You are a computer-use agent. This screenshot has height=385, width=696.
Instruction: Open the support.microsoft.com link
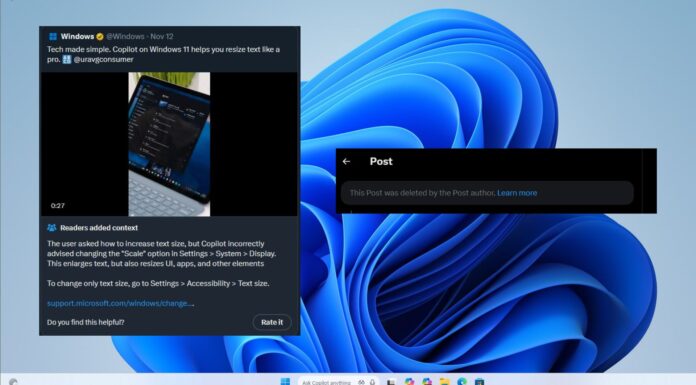pos(120,303)
